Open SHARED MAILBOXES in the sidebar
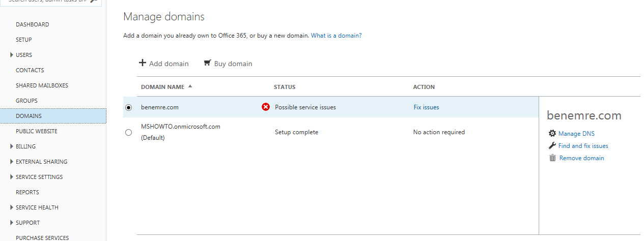 tap(42, 85)
